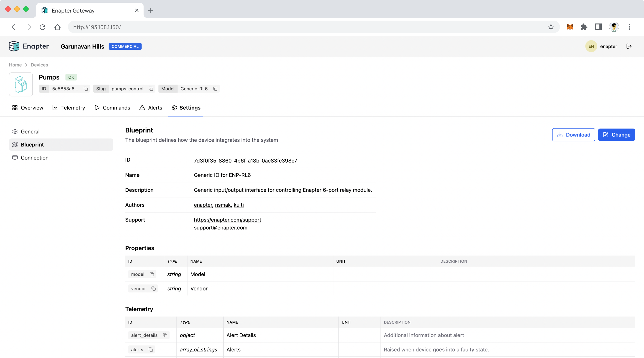Open Connection settings section
644x358 pixels.
[34, 158]
